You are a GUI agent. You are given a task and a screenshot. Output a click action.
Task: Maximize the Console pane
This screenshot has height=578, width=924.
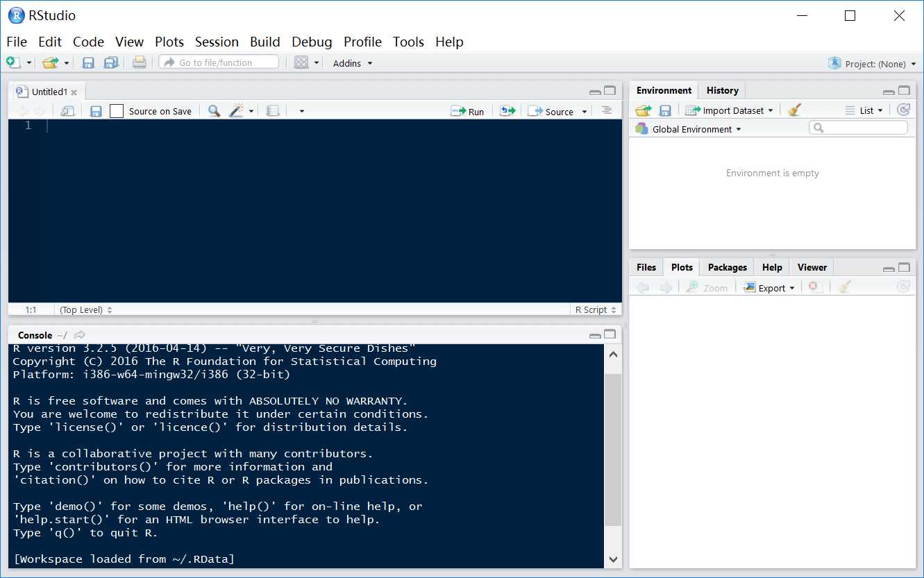(610, 334)
